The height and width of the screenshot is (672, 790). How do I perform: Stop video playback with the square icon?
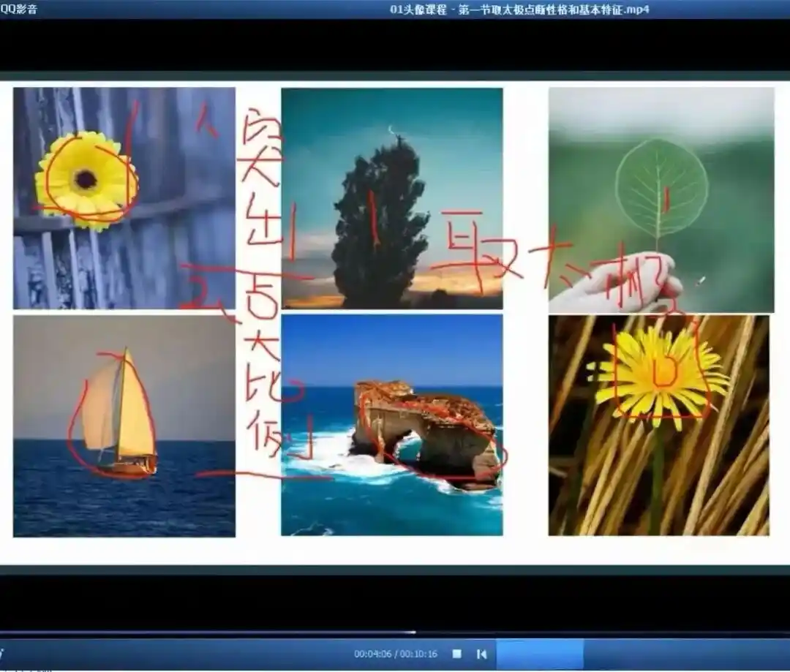(x=457, y=654)
